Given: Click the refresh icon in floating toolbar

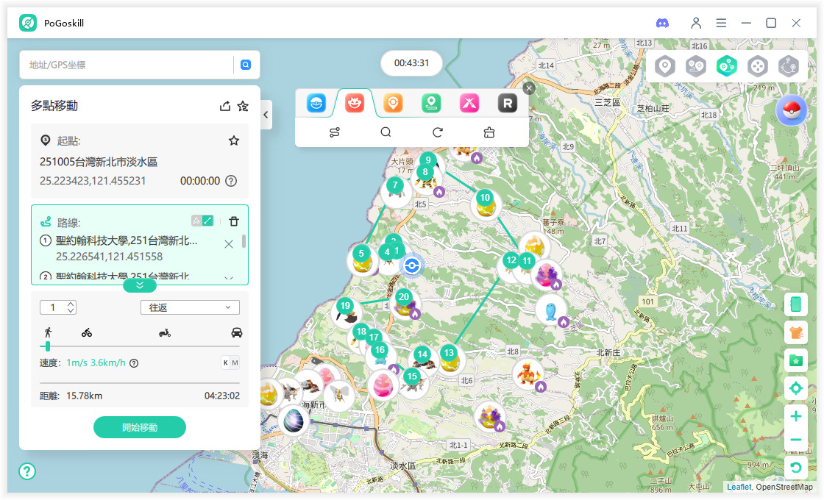Looking at the screenshot, I should pyautogui.click(x=437, y=132).
